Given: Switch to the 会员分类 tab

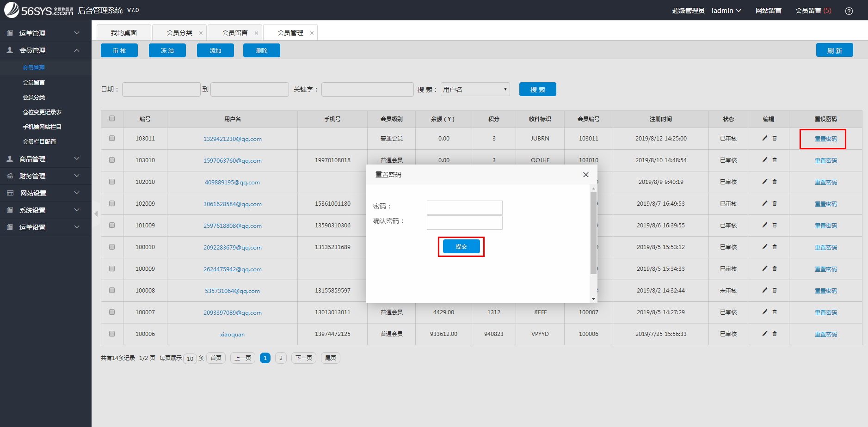Looking at the screenshot, I should coord(179,32).
